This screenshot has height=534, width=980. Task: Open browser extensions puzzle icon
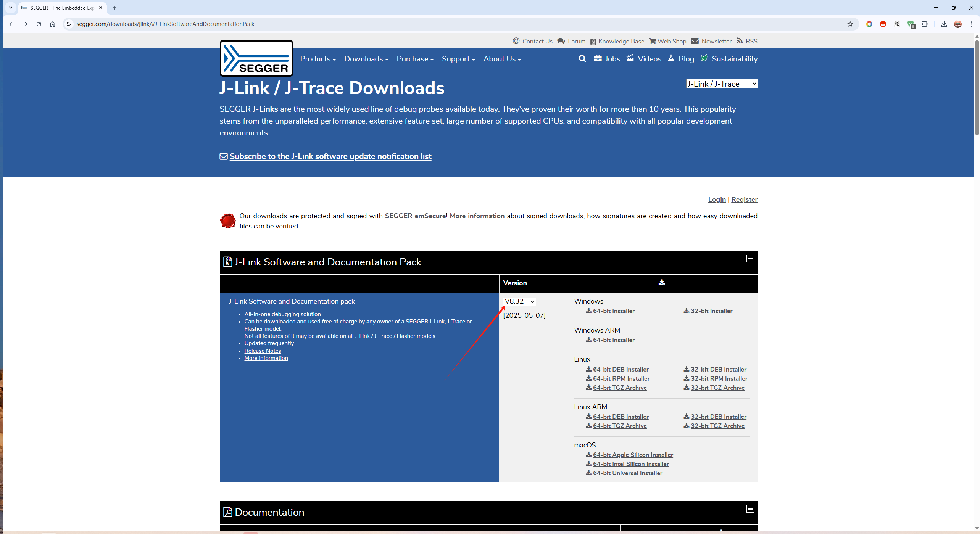pos(924,24)
